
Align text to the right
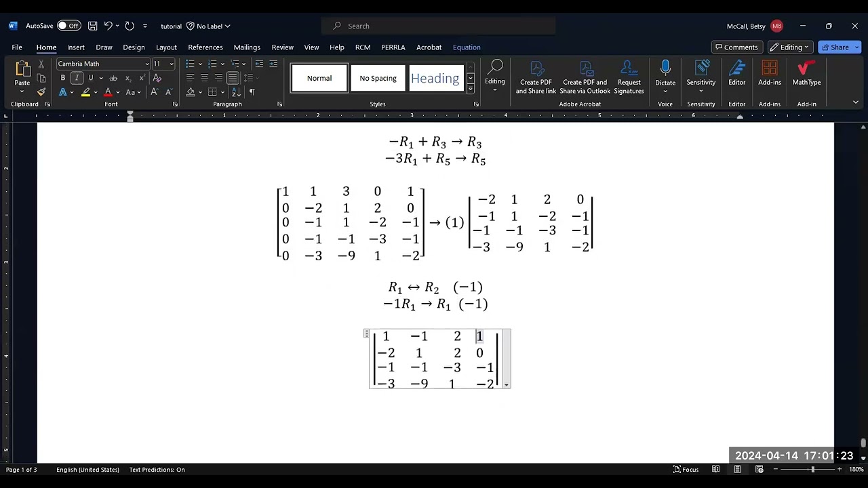(218, 78)
